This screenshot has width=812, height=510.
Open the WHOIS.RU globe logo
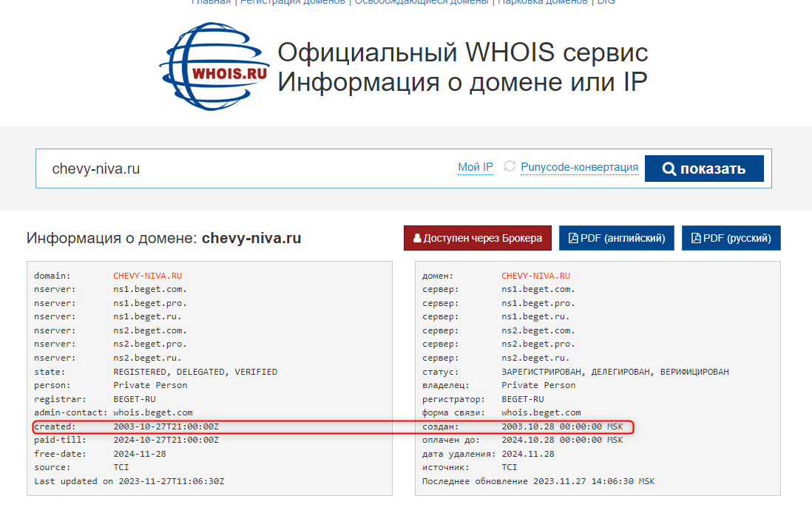pyautogui.click(x=214, y=67)
